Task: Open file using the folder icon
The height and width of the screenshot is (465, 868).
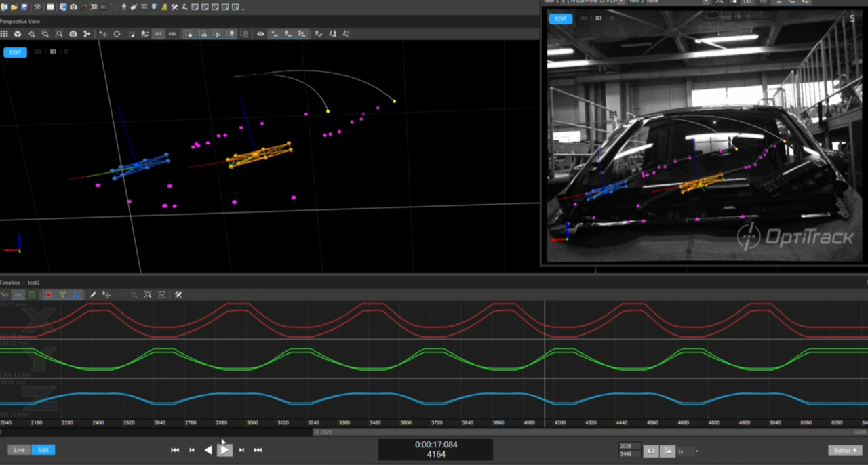Action: click(x=14, y=7)
